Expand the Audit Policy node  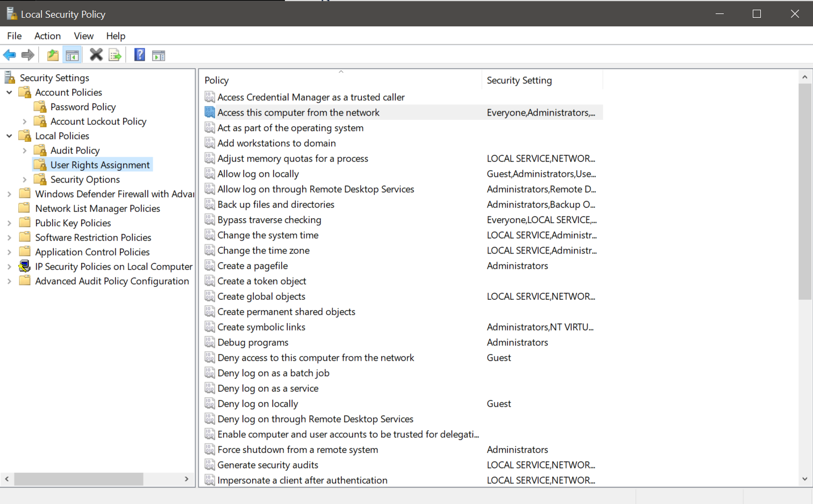(25, 150)
